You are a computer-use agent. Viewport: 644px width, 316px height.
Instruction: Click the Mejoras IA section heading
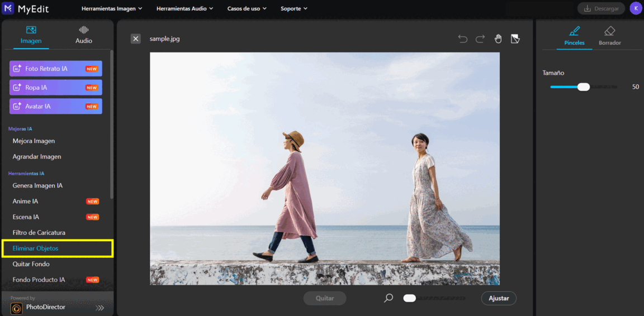click(20, 129)
